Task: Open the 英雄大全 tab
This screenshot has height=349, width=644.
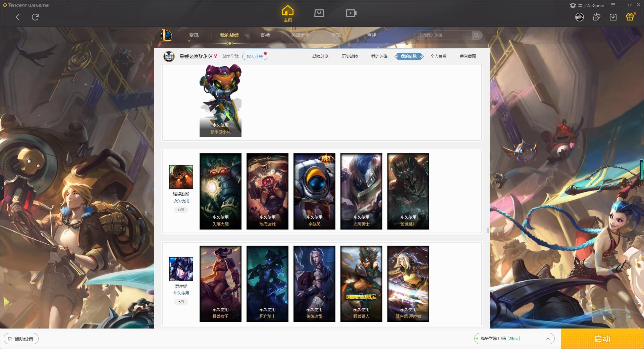Action: 301,35
